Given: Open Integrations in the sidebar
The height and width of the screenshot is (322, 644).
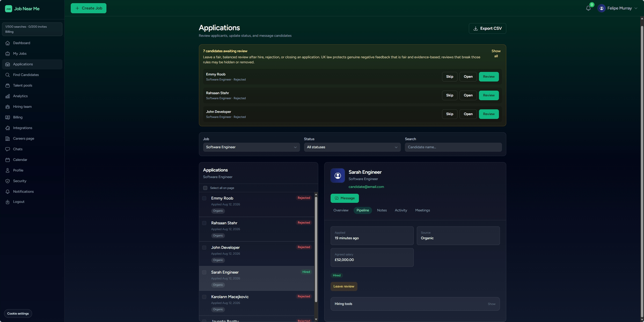Looking at the screenshot, I should (32, 128).
